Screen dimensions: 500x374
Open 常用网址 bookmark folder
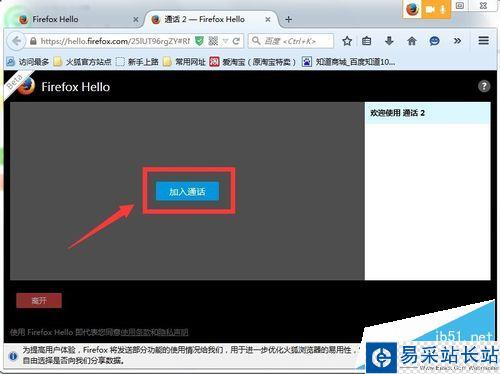tap(184, 62)
